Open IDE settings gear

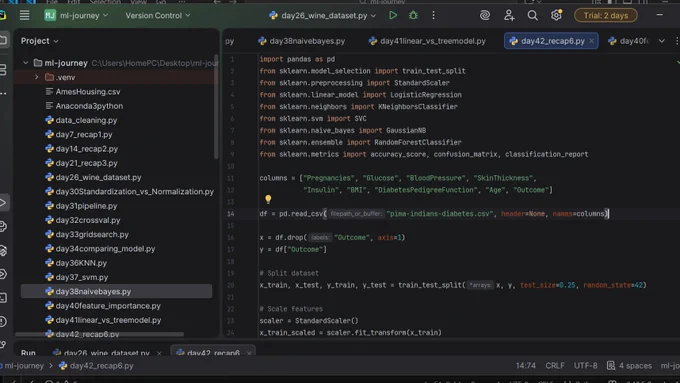tap(556, 15)
